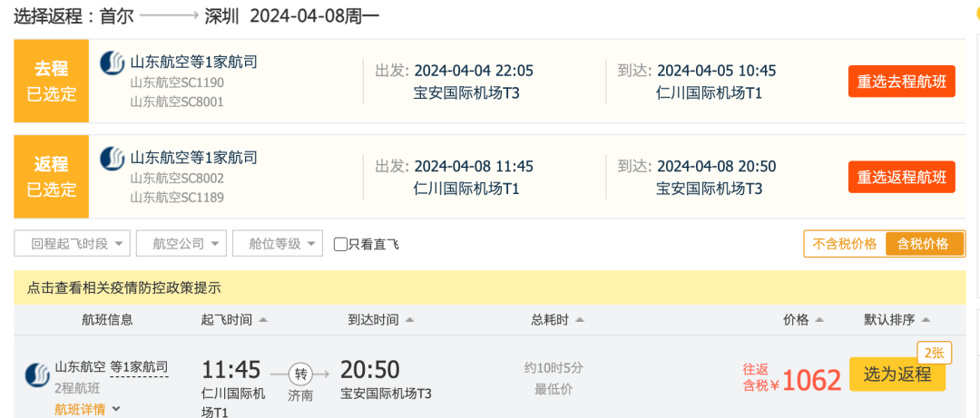Click the Shandong Airlines logo in the 返程 row

point(113,159)
